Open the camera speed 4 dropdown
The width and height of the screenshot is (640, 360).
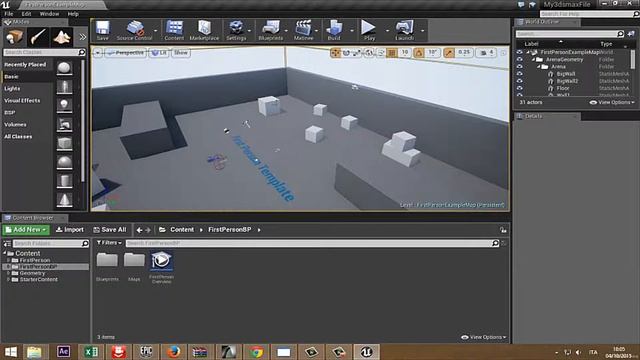coord(487,53)
